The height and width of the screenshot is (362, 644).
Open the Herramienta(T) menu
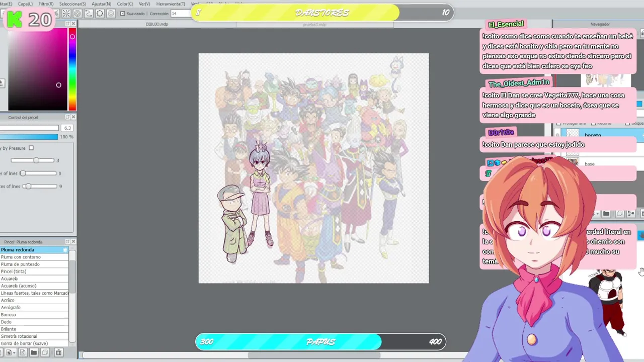(171, 4)
